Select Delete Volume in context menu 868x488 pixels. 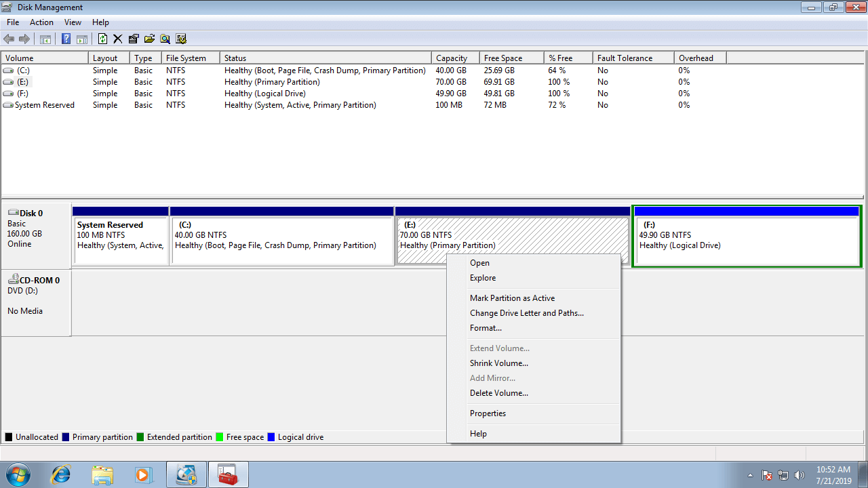pos(498,393)
